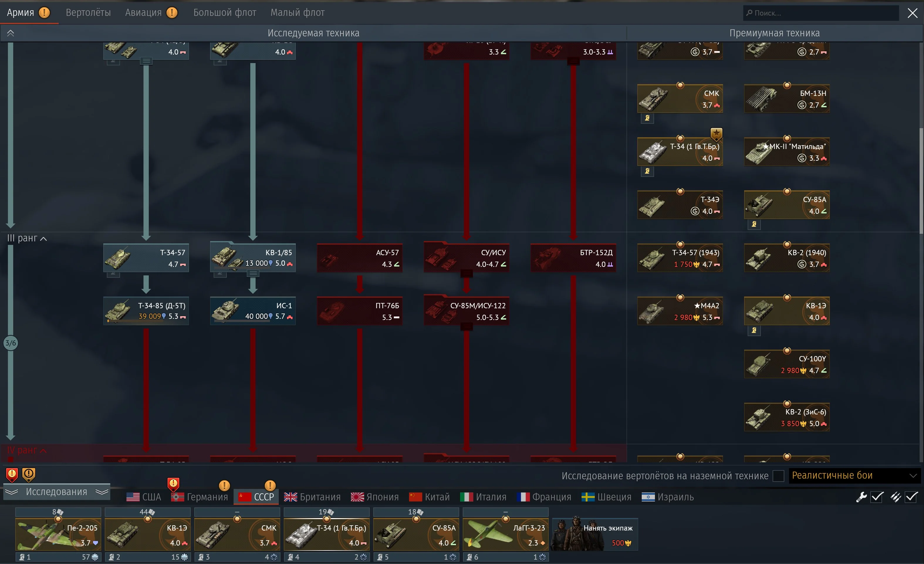Click the ammunition auto-refill bullets icon

896,497
